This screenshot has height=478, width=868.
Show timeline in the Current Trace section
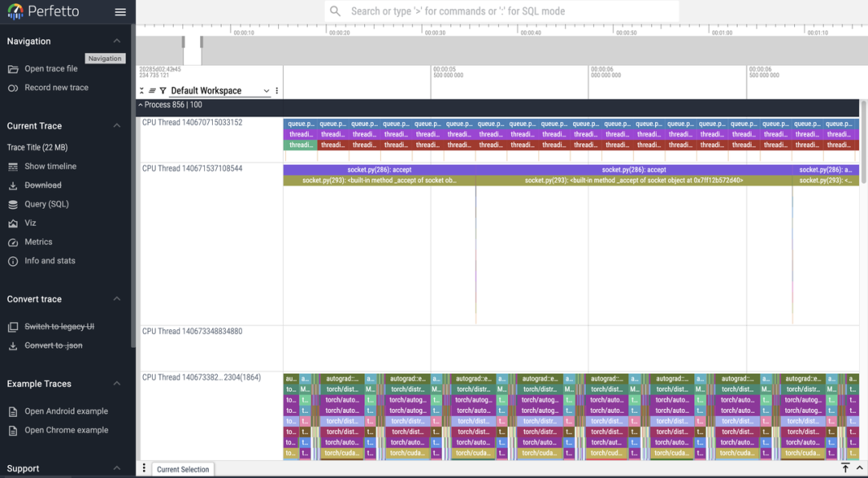point(50,166)
